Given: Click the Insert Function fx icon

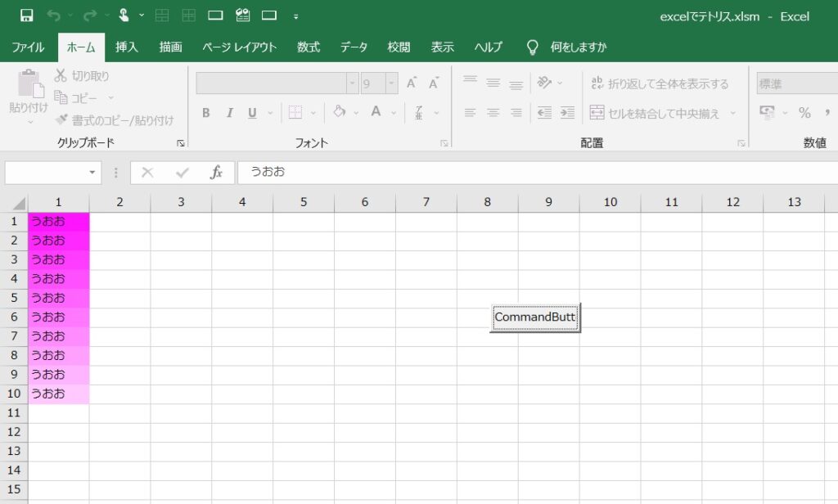Looking at the screenshot, I should (x=216, y=172).
